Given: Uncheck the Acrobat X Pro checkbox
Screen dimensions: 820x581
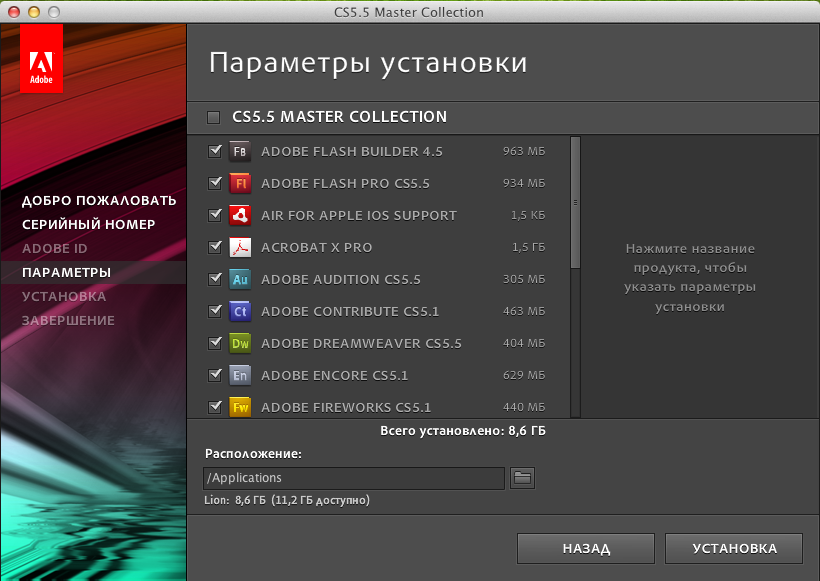Looking at the screenshot, I should [214, 247].
